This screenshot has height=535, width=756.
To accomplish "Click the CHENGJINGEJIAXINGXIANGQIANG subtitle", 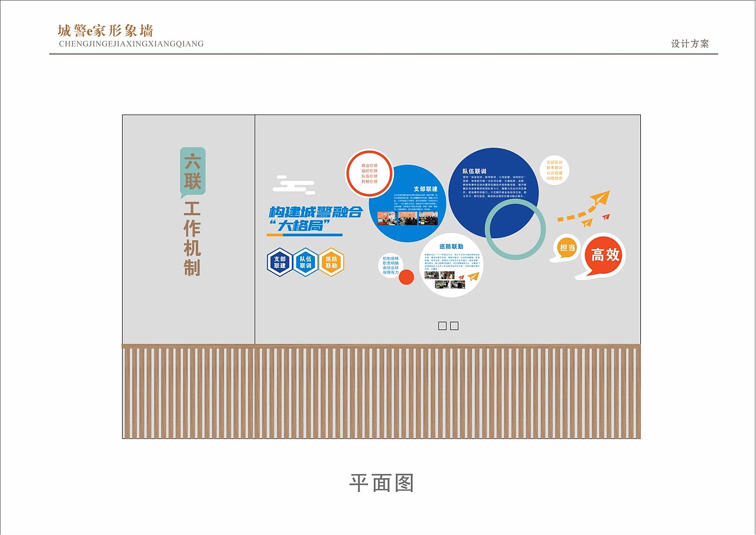I will point(131,44).
